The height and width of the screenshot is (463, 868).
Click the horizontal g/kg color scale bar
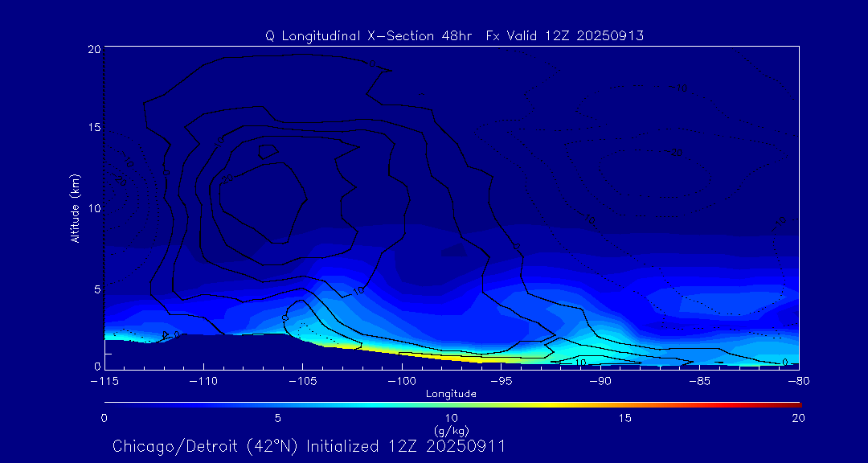tap(452, 405)
